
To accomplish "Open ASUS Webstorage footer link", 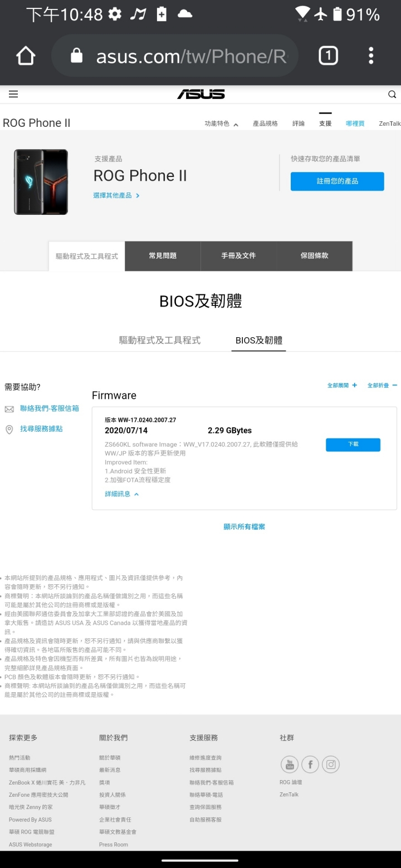I will coord(31,845).
